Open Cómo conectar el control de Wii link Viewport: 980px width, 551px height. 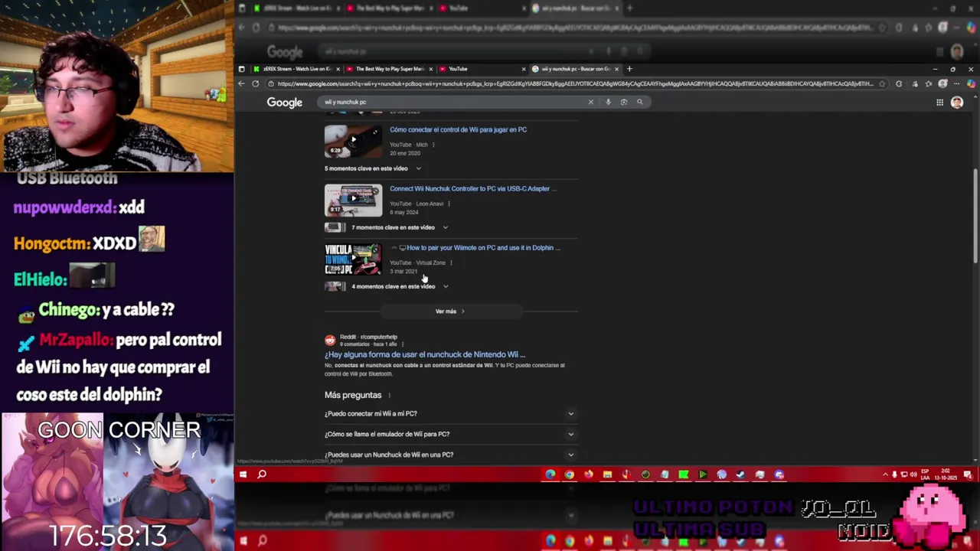(458, 130)
